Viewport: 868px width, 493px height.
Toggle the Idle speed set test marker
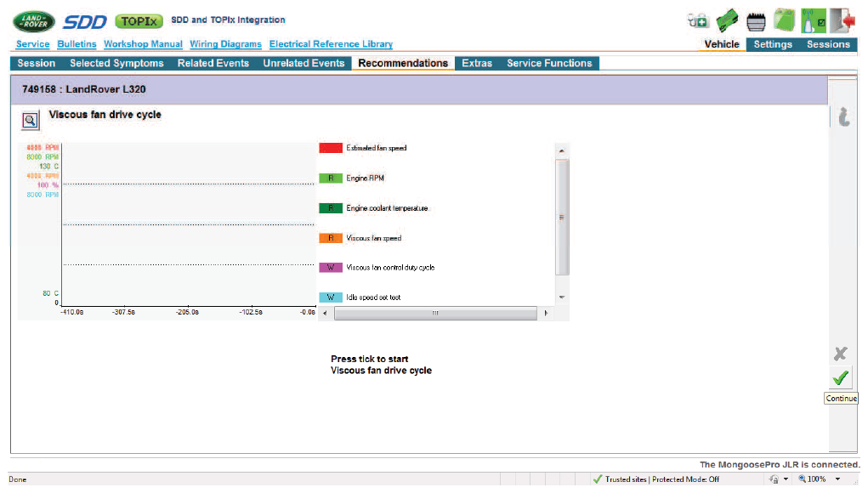(331, 297)
